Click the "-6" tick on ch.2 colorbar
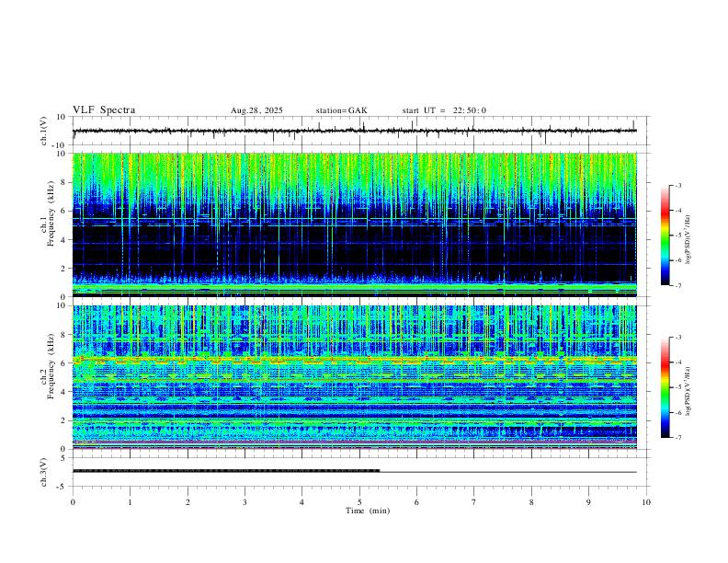Screen dimensions: 728x563 point(677,412)
